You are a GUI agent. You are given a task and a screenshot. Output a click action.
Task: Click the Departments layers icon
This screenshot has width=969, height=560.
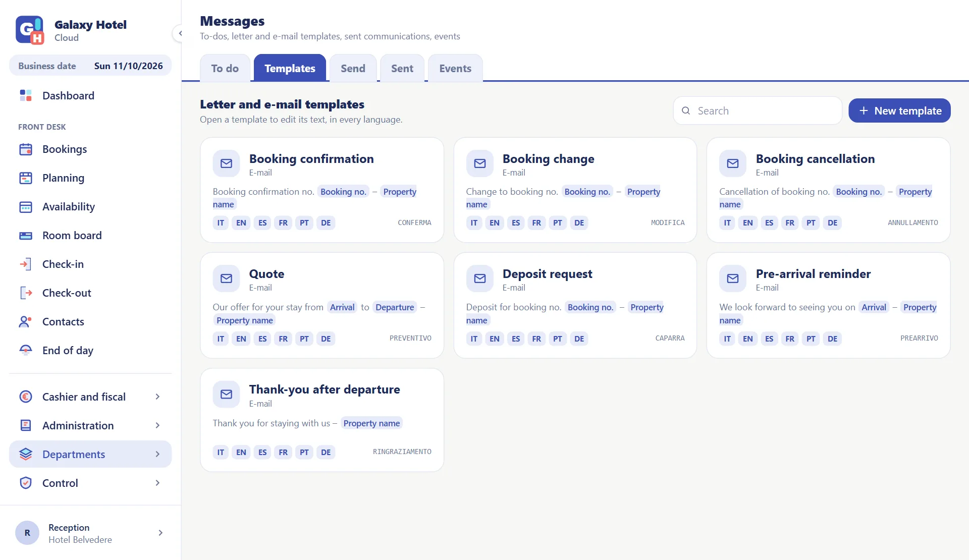point(26,454)
